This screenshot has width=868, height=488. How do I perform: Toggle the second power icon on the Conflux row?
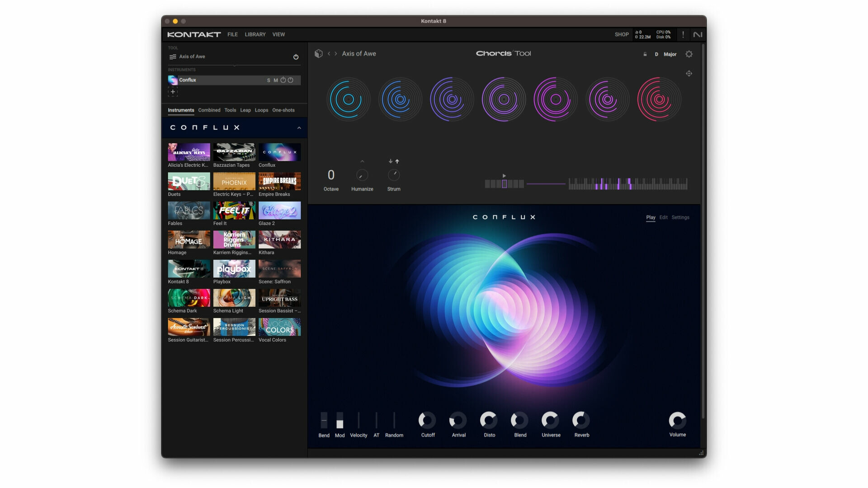coord(291,80)
